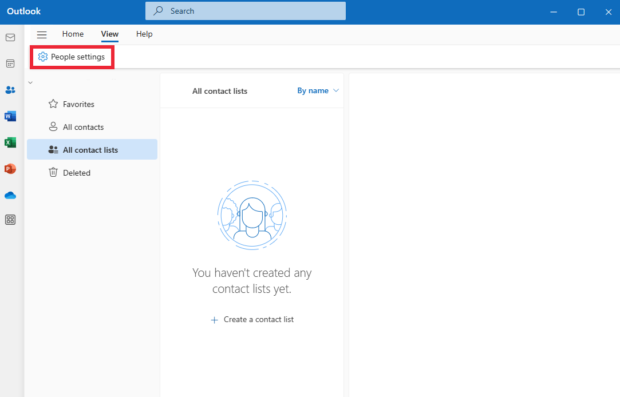Image resolution: width=620 pixels, height=397 pixels.
Task: Select Favorites in the folder list
Action: click(92, 104)
